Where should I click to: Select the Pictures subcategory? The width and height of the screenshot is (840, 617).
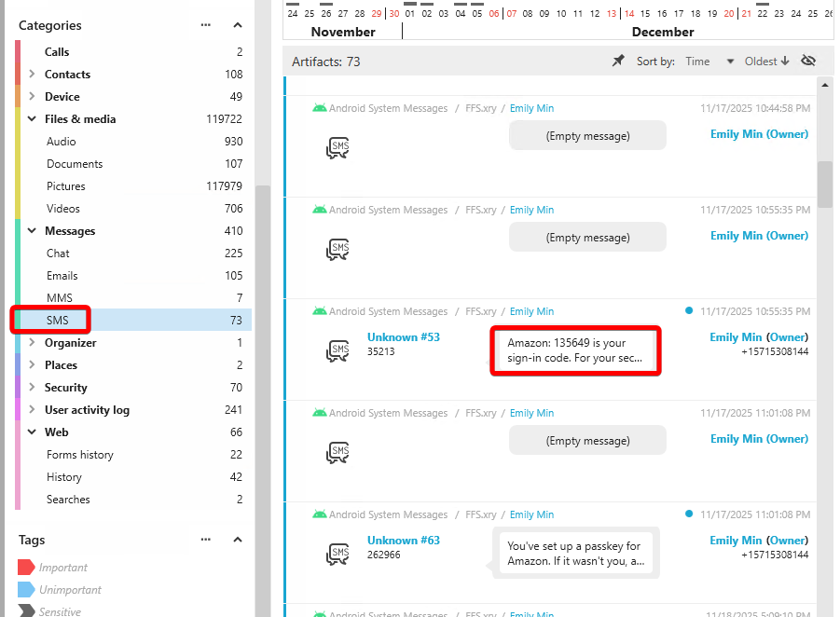pyautogui.click(x=133, y=186)
